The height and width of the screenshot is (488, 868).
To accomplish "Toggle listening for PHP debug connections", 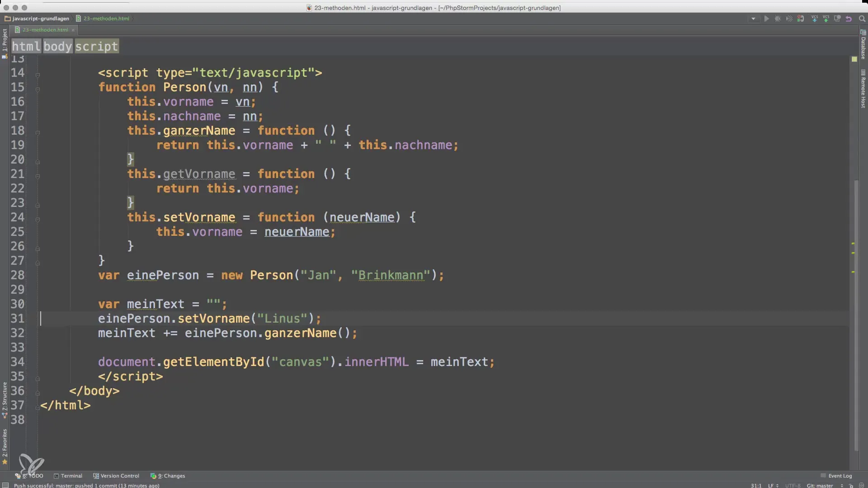I will 801,19.
